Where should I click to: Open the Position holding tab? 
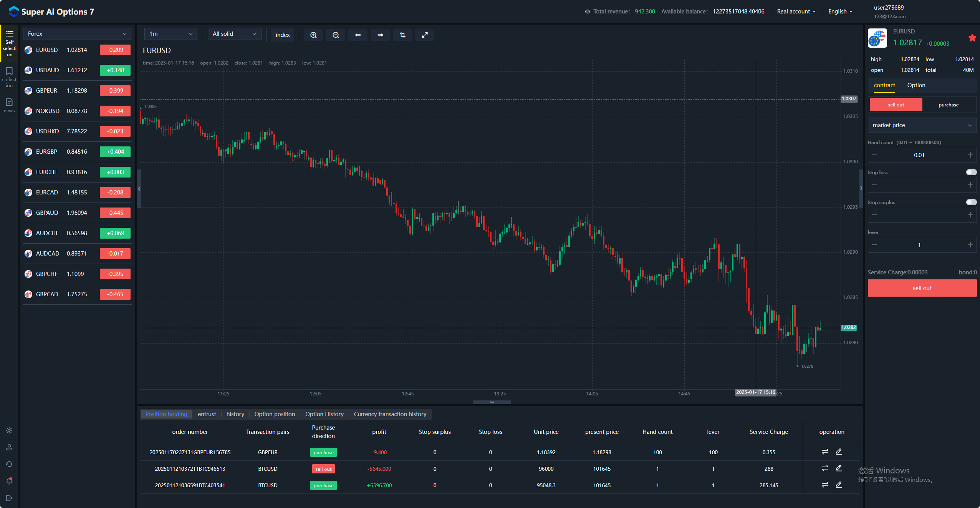(x=166, y=414)
